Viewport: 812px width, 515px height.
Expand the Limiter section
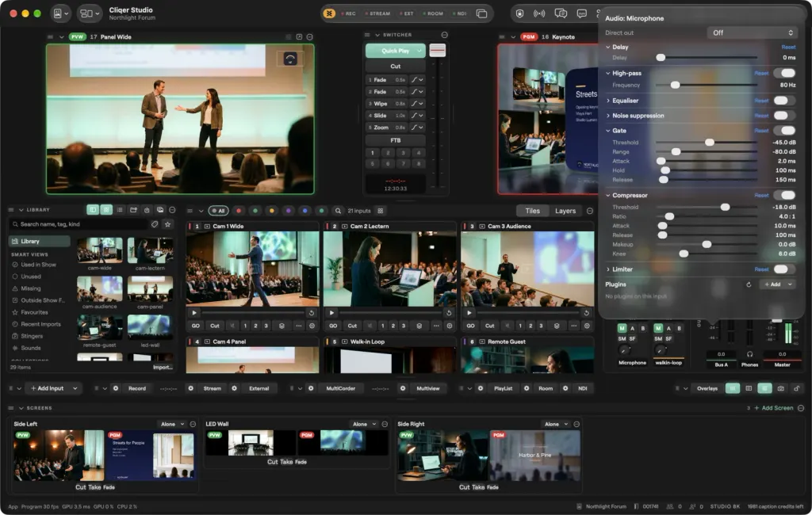[608, 269]
